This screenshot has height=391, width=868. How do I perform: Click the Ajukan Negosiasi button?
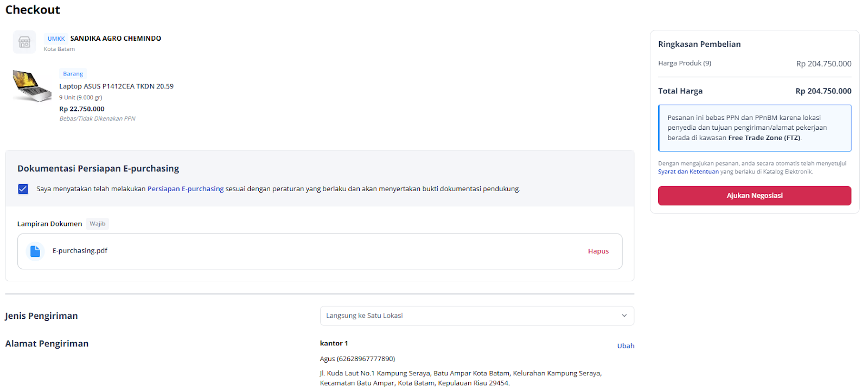(755, 195)
